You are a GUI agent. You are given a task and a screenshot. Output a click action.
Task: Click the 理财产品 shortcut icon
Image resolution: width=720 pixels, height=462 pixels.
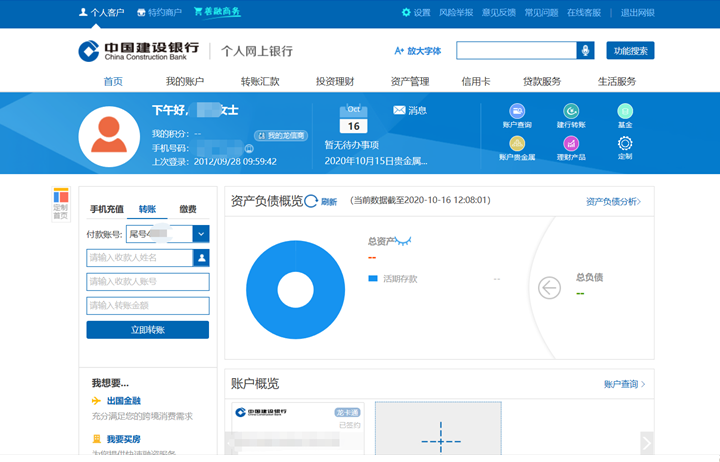(571, 143)
